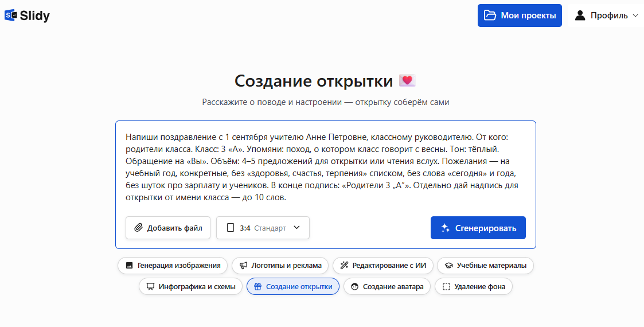Click the paperclip attachment icon

139,228
